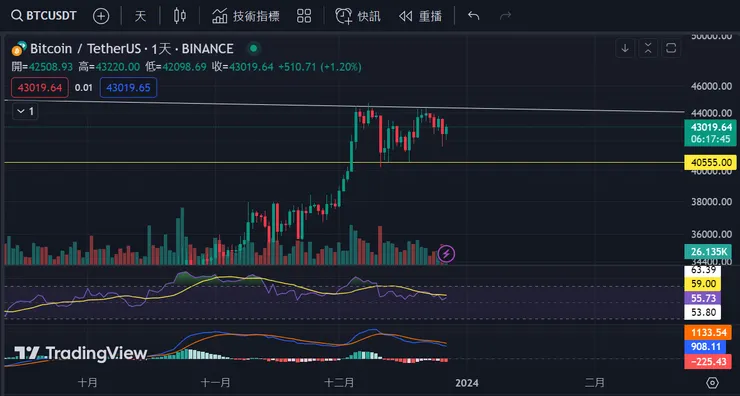
Task: Create a 快訊 alert
Action: [x=358, y=17]
